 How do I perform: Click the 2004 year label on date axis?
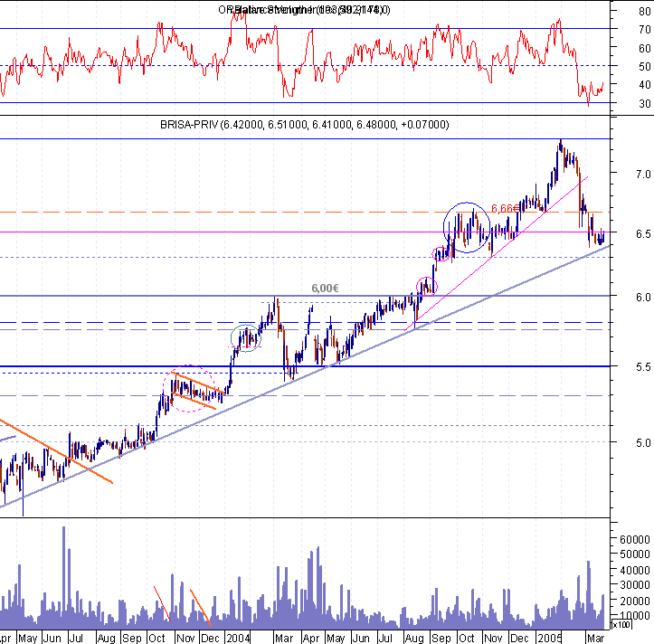point(238,639)
